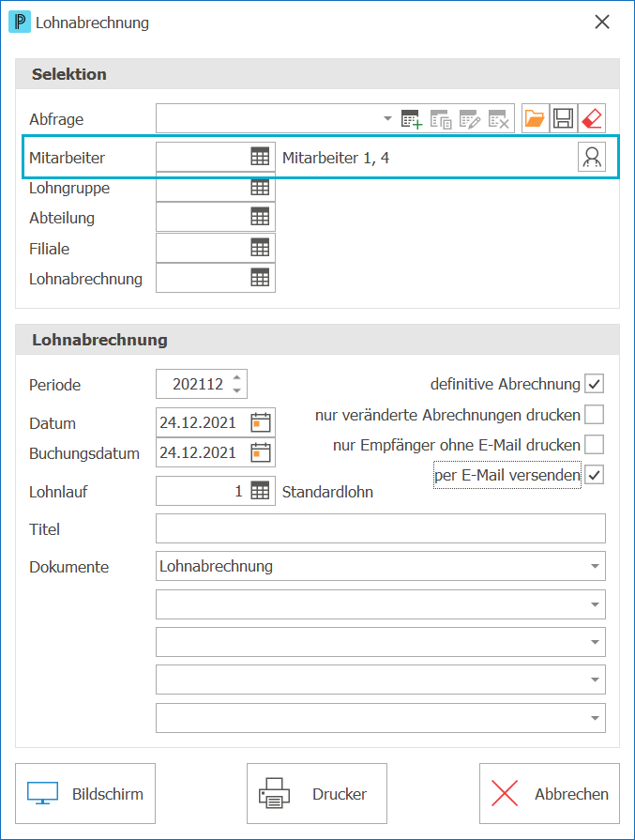Toggle per E-Mail versenden checkbox

point(595,475)
